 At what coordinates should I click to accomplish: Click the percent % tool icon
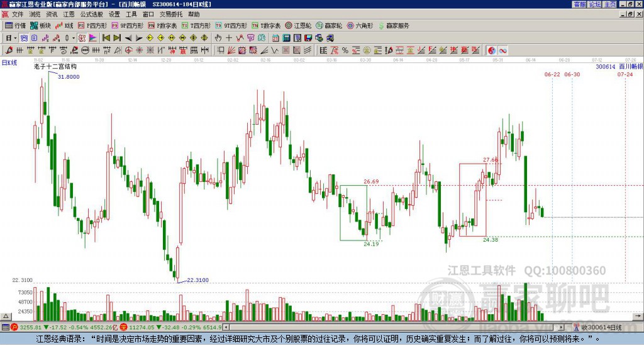point(345,50)
